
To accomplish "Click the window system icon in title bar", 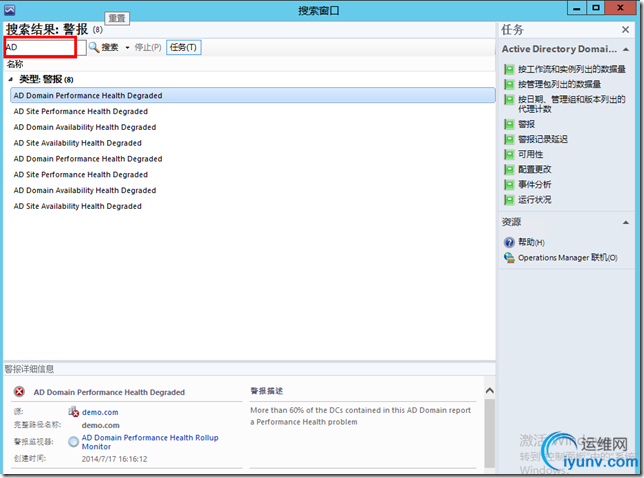I will coord(9,10).
